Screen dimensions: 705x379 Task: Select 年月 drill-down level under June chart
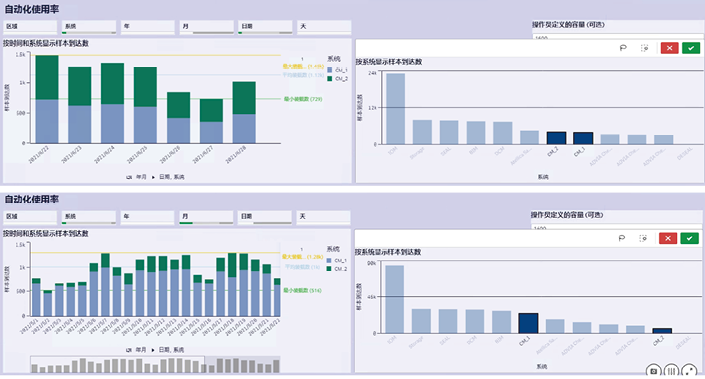click(x=141, y=177)
